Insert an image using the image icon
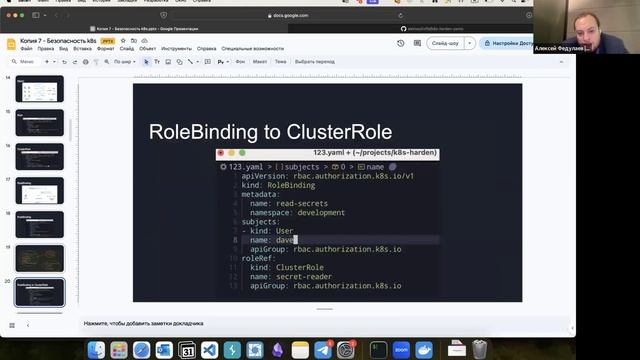The height and width of the screenshot is (360, 640). click(168, 62)
